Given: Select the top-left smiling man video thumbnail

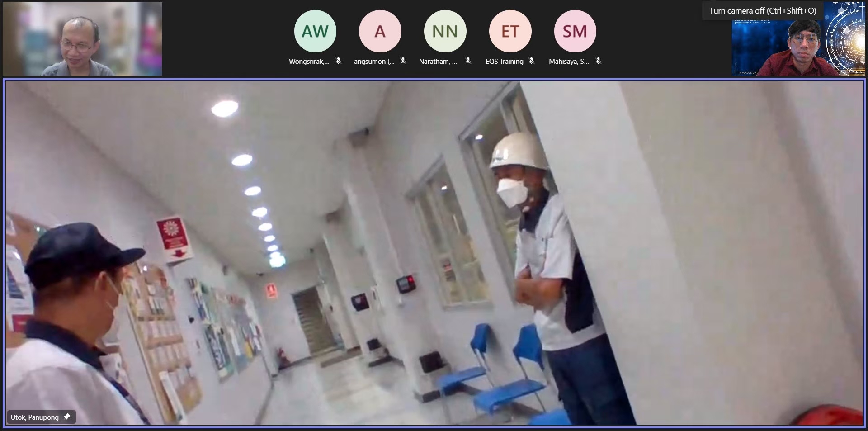Looking at the screenshot, I should pyautogui.click(x=82, y=39).
